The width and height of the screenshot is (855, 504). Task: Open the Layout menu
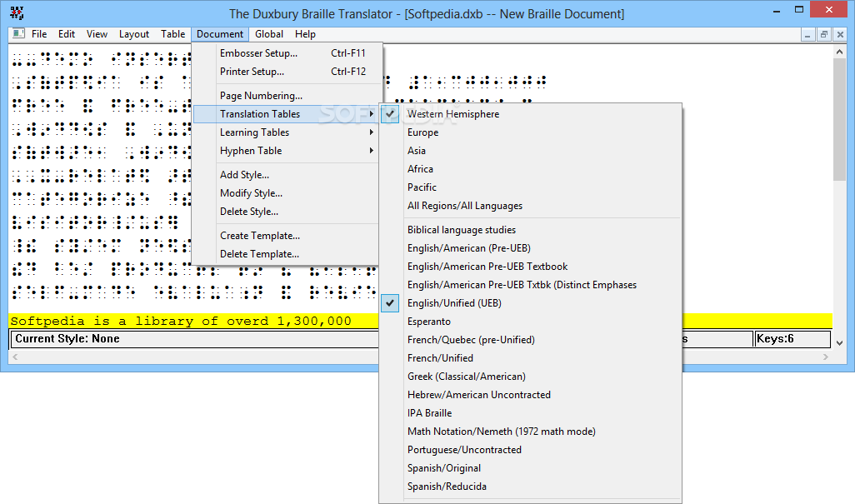coord(134,34)
